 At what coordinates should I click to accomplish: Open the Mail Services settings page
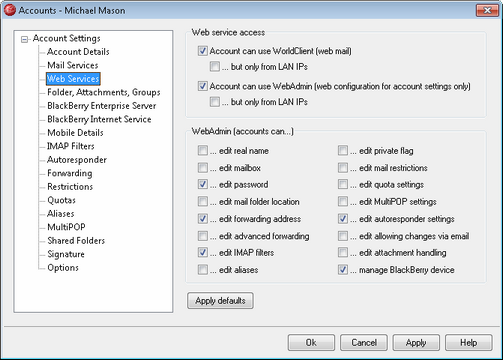coord(73,65)
